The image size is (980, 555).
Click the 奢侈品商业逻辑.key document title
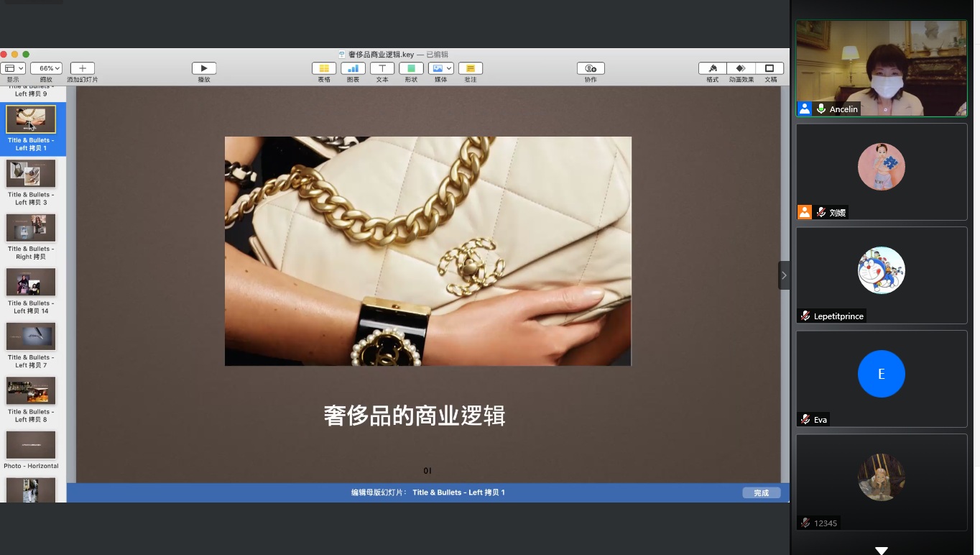pyautogui.click(x=381, y=55)
